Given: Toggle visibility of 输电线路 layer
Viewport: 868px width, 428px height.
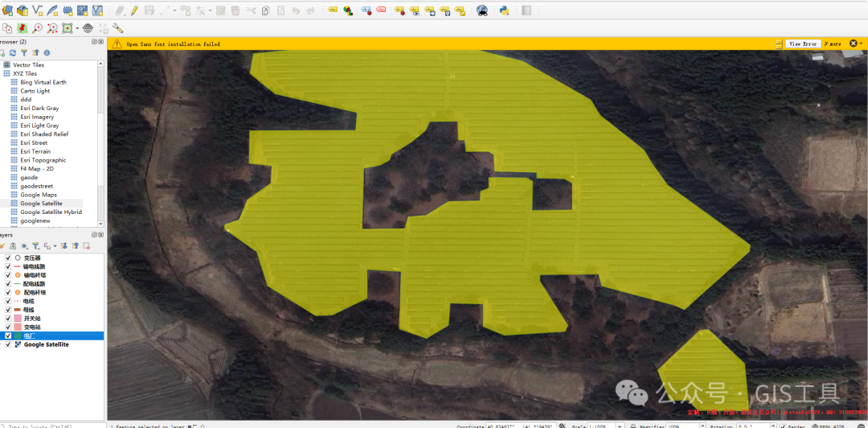Looking at the screenshot, I should 8,266.
